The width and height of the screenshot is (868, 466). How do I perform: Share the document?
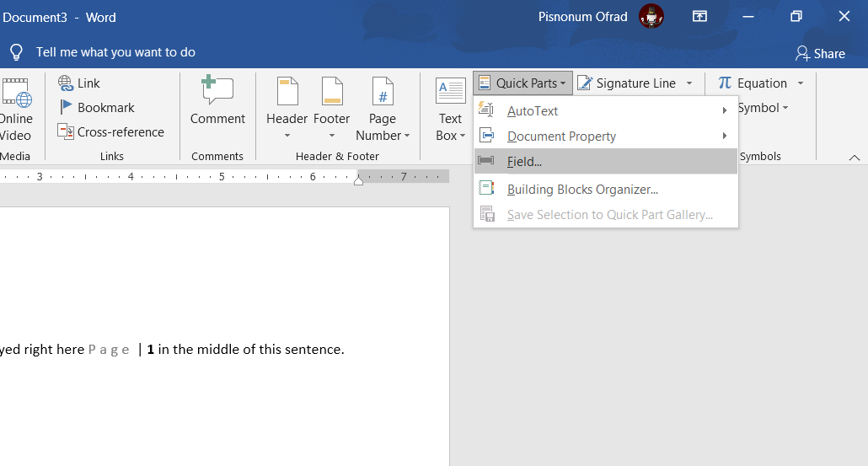(820, 54)
